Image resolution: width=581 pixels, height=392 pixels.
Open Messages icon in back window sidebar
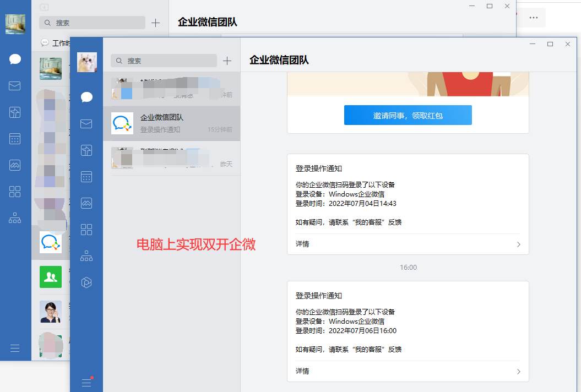15,59
